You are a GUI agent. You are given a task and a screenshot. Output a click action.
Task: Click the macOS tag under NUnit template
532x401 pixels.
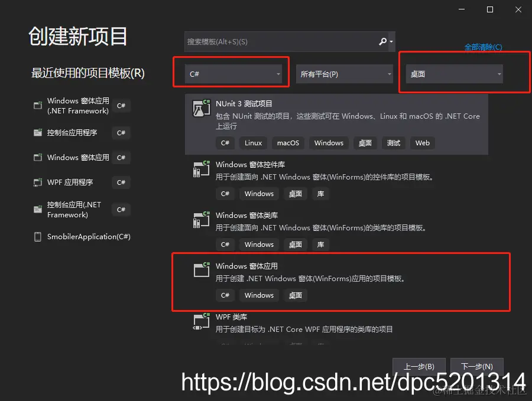coord(288,142)
